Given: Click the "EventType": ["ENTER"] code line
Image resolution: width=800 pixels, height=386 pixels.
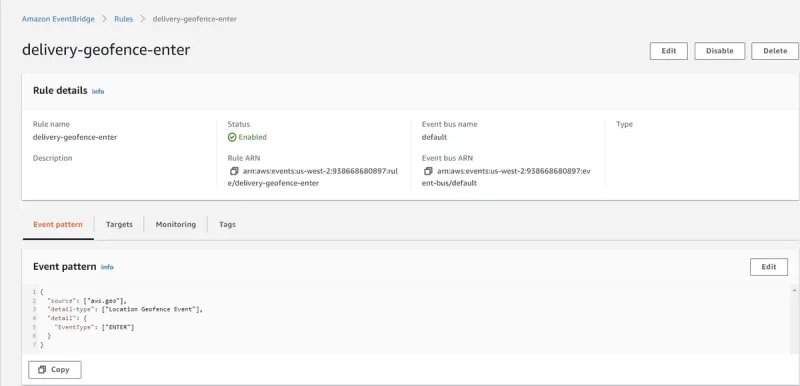Looking at the screenshot, I should click(x=94, y=327).
